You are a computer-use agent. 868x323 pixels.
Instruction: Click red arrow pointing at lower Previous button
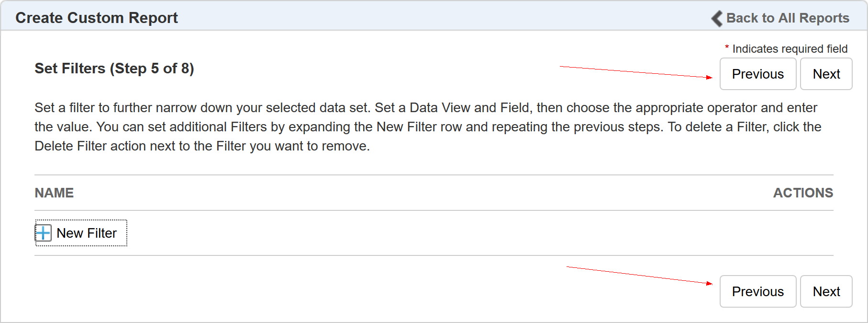(x=639, y=275)
